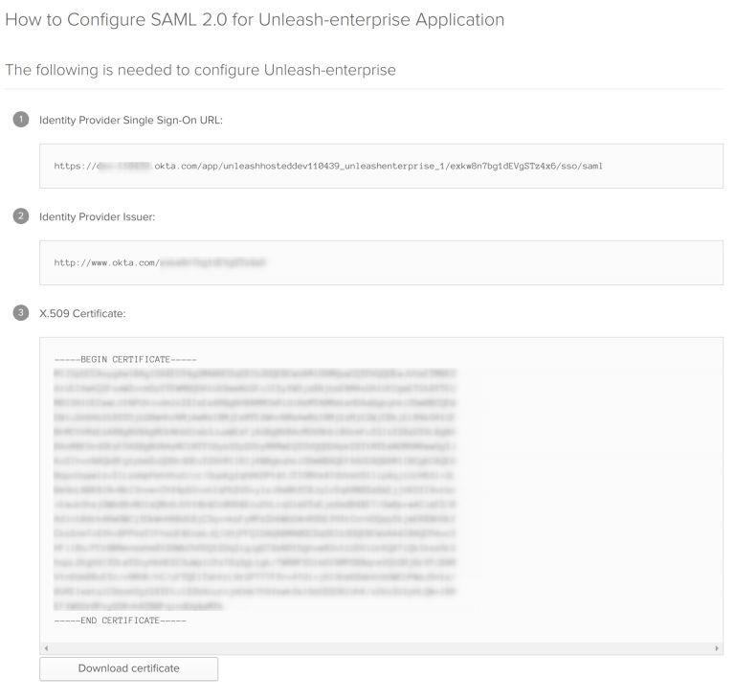Click the certificate scrollbar left arrow
The height and width of the screenshot is (700, 735).
46,648
